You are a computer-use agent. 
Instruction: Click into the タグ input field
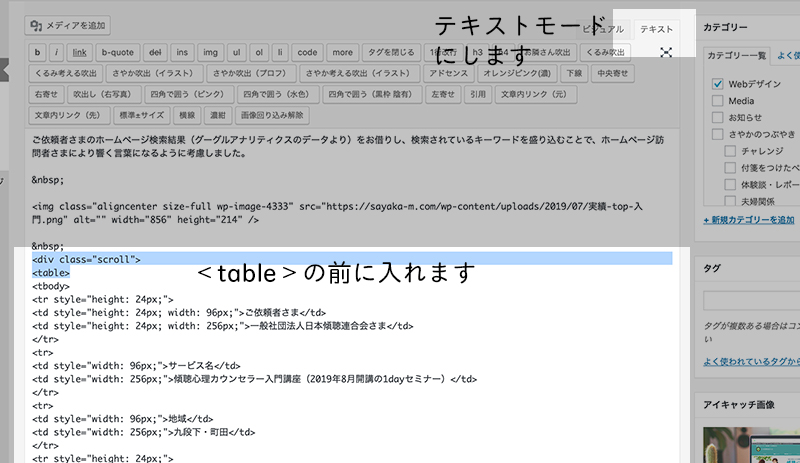[x=752, y=301]
